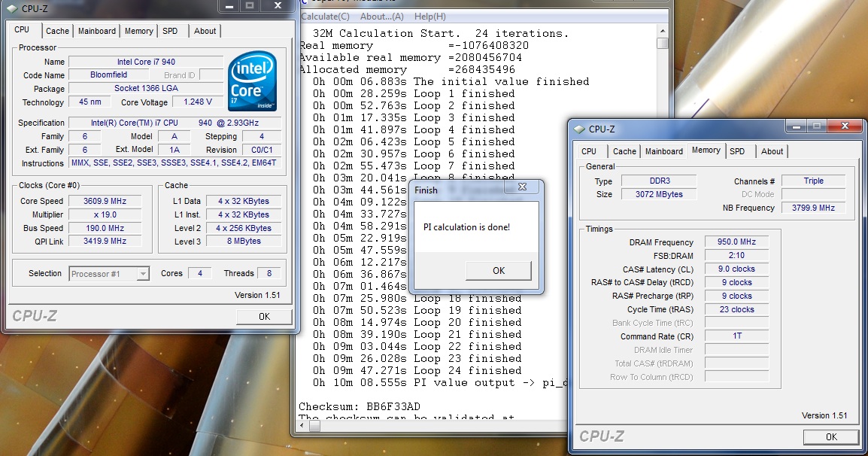The height and width of the screenshot is (456, 868).
Task: Click Super PI vertical scrollbar thumb
Action: [662, 43]
